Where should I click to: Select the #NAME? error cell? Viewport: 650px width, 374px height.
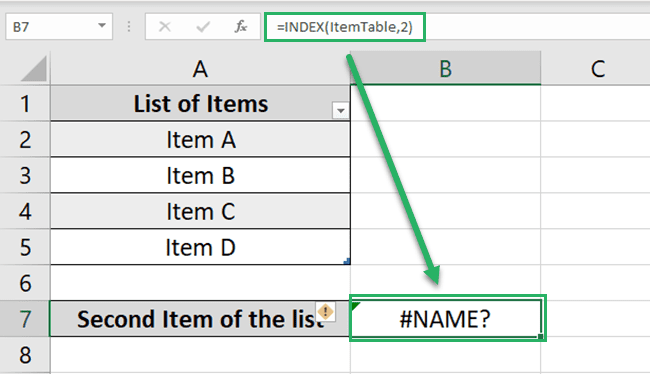coord(446,318)
